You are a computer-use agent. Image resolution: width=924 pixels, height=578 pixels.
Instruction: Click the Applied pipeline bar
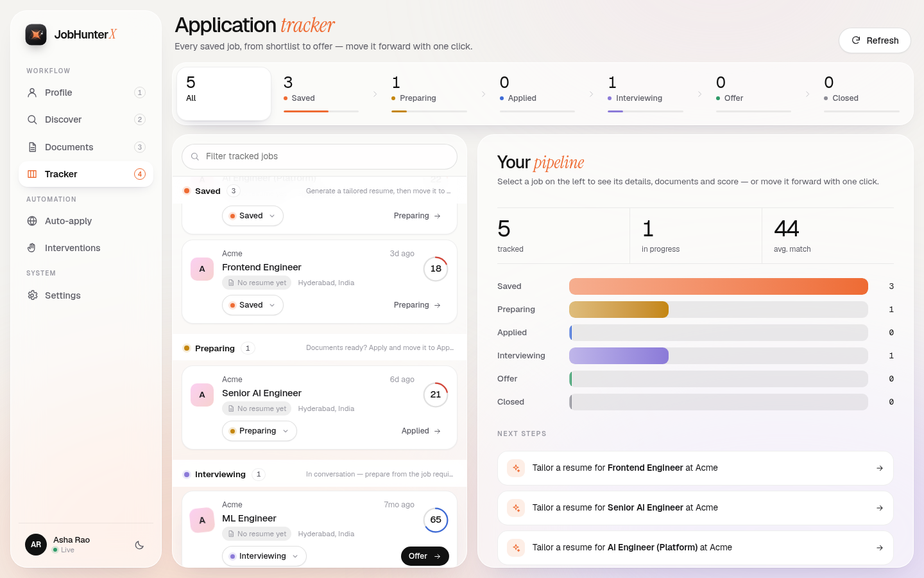click(719, 333)
